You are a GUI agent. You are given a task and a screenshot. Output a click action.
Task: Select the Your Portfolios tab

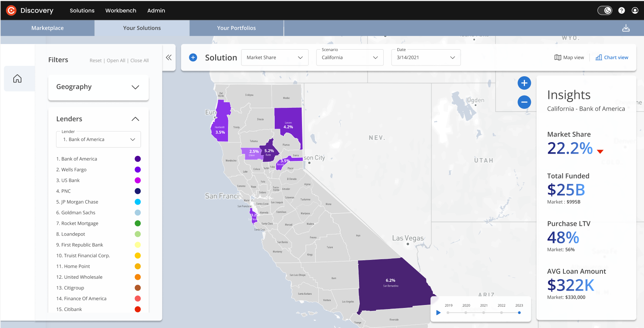tap(236, 28)
